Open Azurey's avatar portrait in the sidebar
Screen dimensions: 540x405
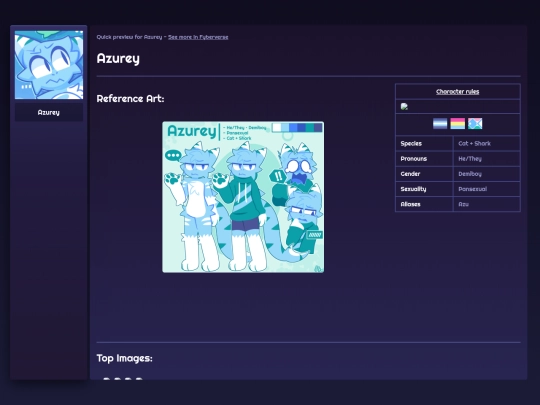coord(49,65)
